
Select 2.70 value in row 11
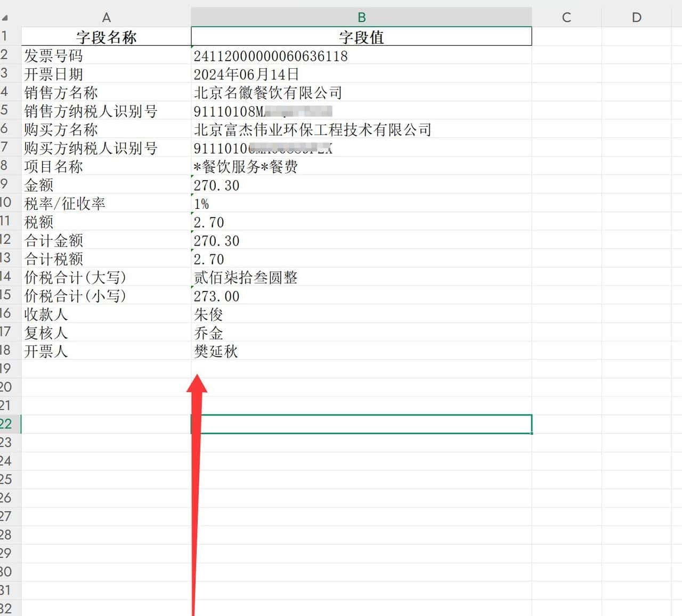tap(361, 222)
